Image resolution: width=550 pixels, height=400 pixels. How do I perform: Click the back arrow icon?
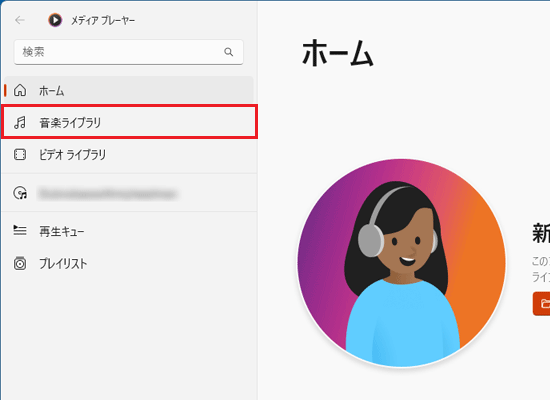[x=20, y=20]
